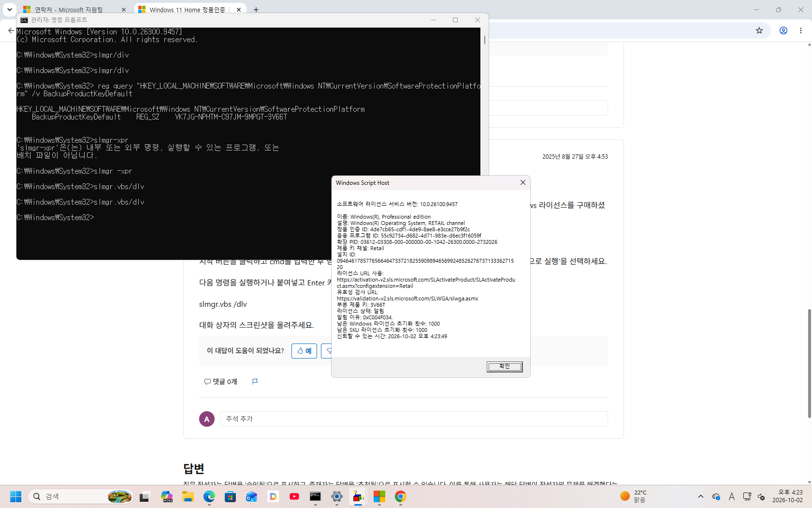Open the Chrome profile icon

(783, 30)
